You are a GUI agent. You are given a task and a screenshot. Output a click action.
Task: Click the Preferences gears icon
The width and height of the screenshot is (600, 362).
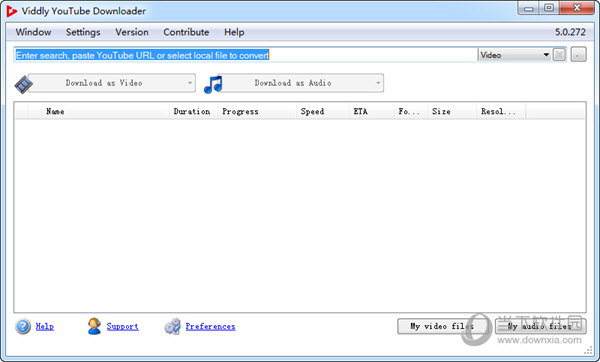click(173, 326)
